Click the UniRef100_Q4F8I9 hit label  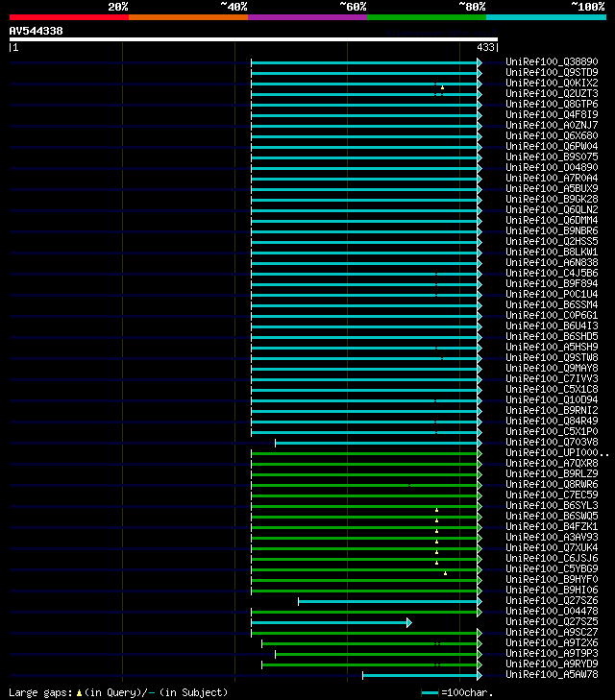point(552,114)
